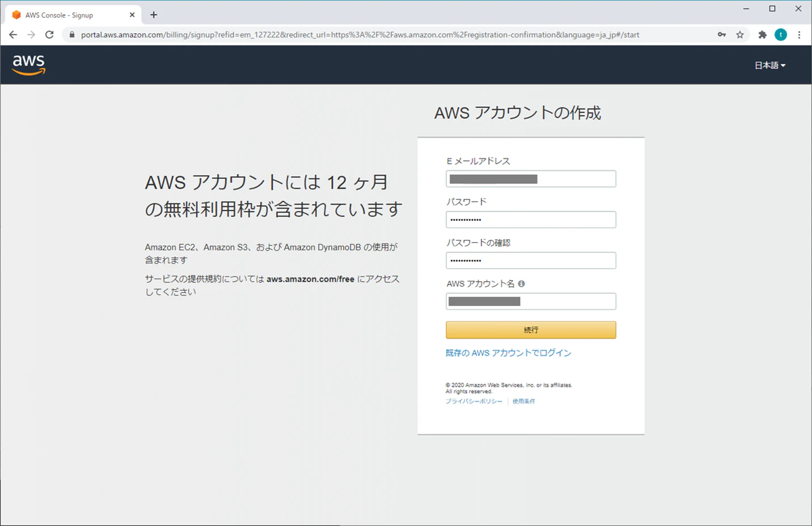Open the 日本語 language dropdown

769,65
